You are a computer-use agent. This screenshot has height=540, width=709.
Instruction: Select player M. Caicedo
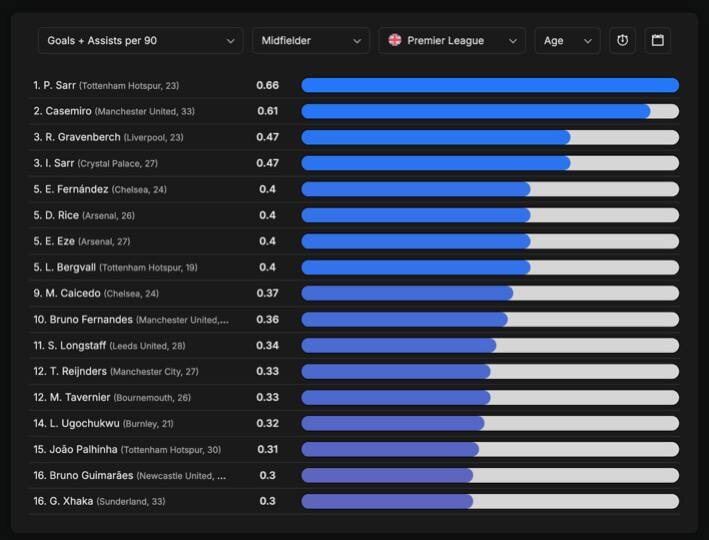click(x=96, y=293)
